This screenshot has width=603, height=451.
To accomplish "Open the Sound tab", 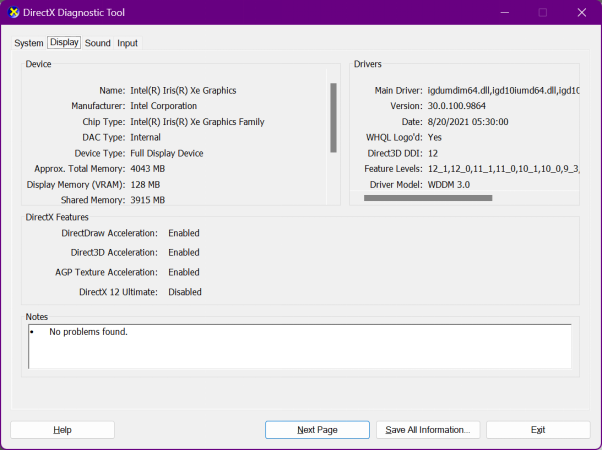I will (x=98, y=43).
